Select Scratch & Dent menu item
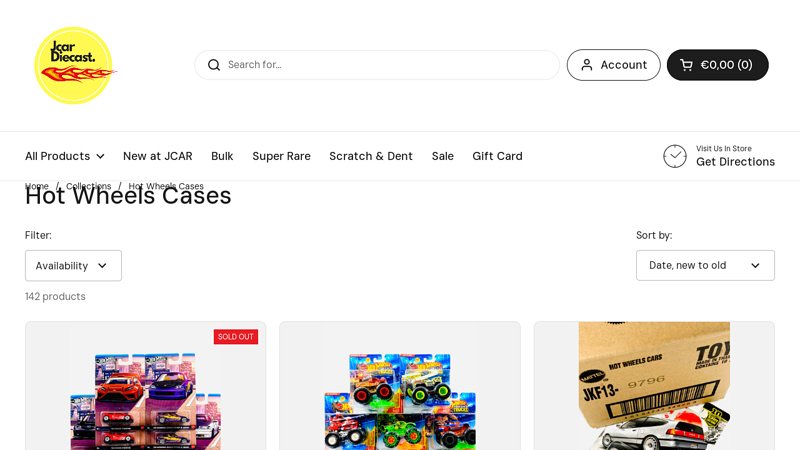Screen dimensions: 800x450 (x=371, y=156)
